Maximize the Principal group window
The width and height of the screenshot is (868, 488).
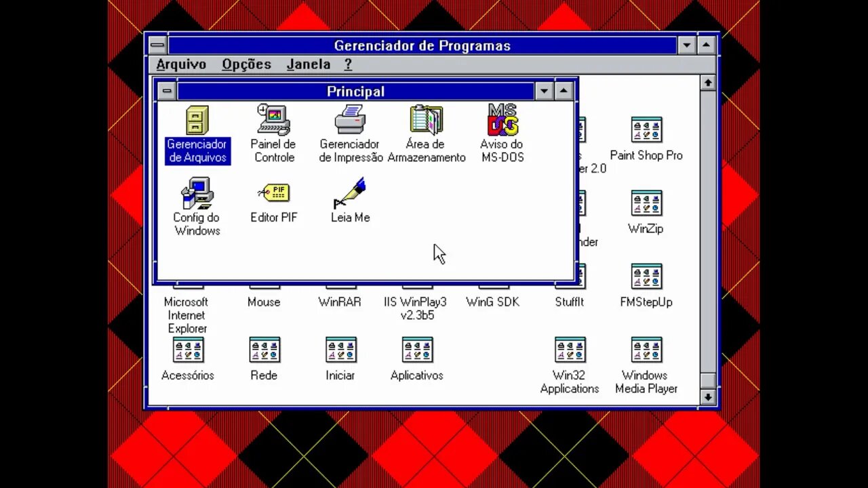pos(564,91)
